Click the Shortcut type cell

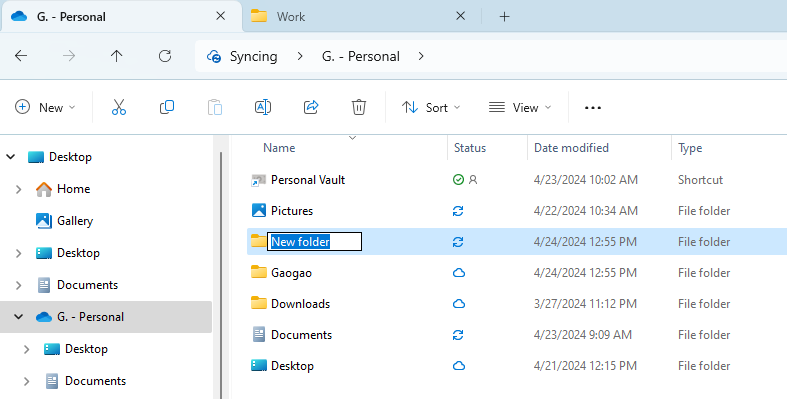[700, 180]
